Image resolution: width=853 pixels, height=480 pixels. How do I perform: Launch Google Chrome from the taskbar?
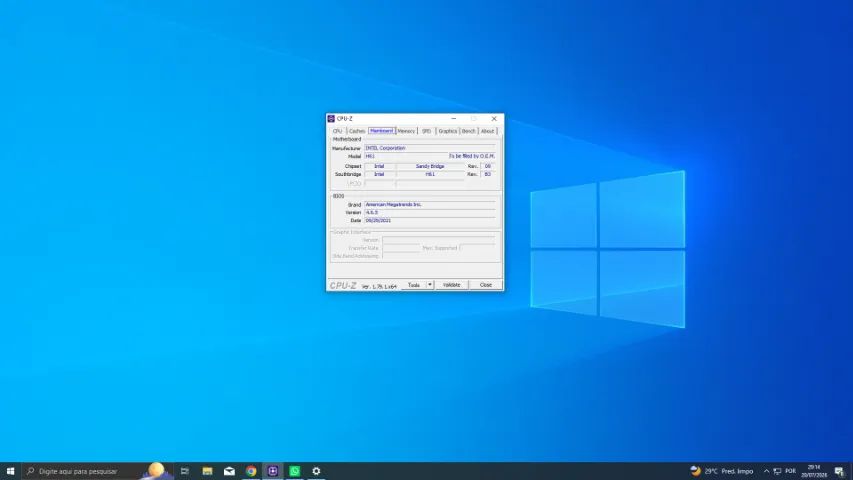coord(251,471)
